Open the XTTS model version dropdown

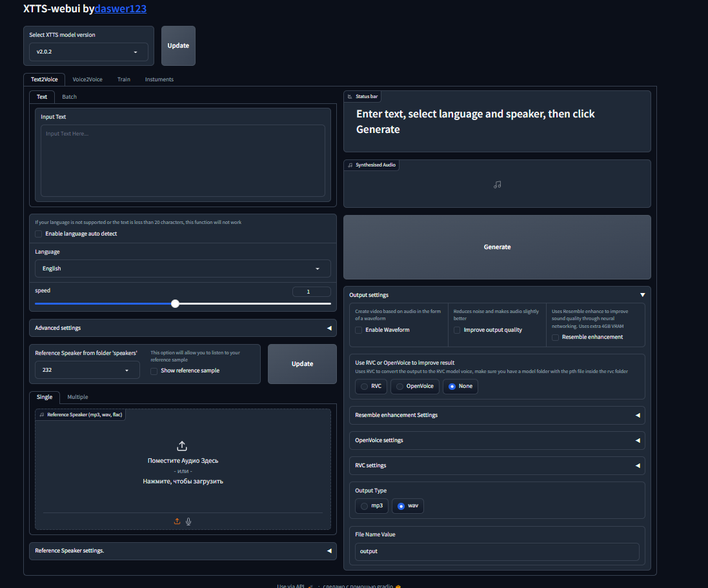coord(88,52)
